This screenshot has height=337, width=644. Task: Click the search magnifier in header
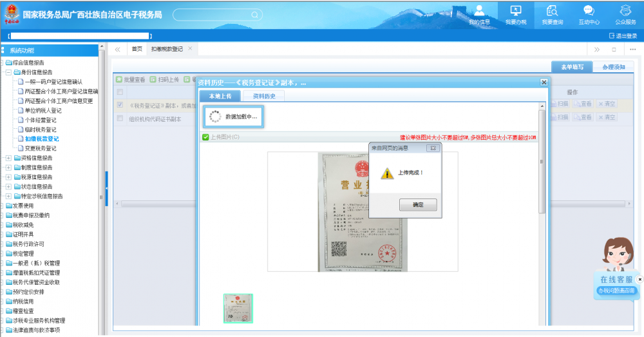click(x=255, y=14)
